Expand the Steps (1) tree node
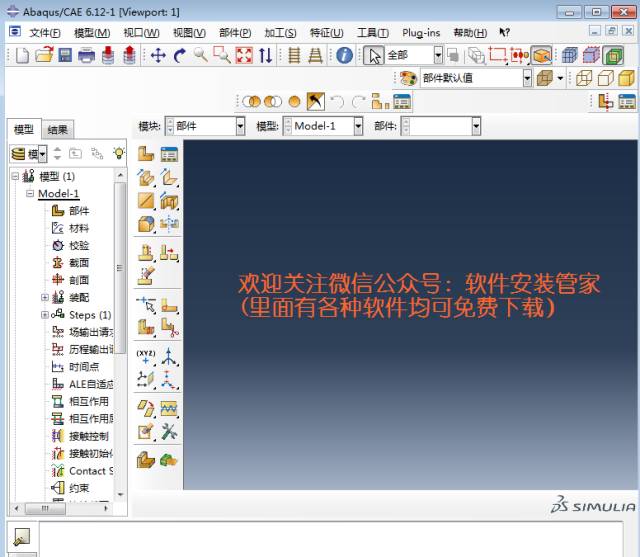 pyautogui.click(x=45, y=315)
